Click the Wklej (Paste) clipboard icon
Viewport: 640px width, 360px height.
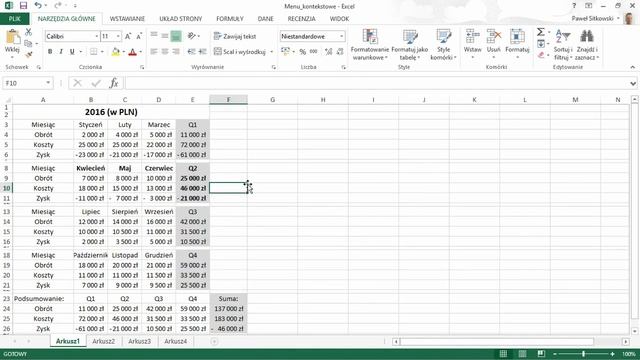coord(12,37)
